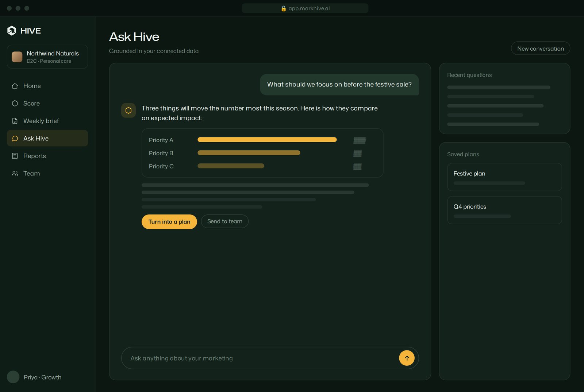The image size is (584, 392).
Task: Click the Home house icon
Action: click(x=15, y=86)
